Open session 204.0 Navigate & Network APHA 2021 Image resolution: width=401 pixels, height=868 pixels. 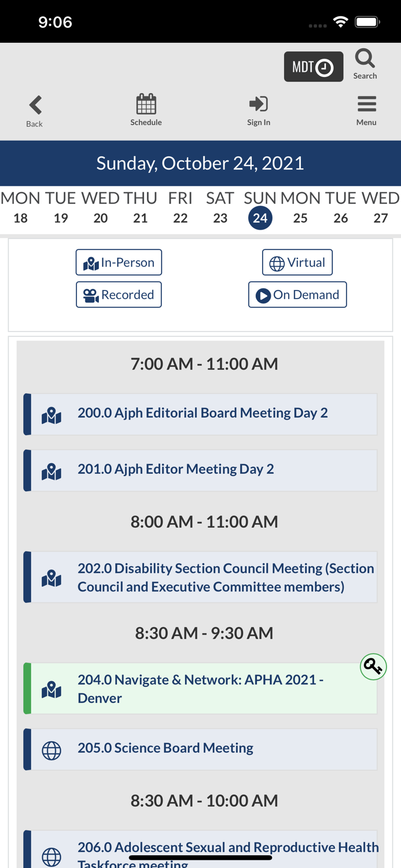click(x=203, y=688)
